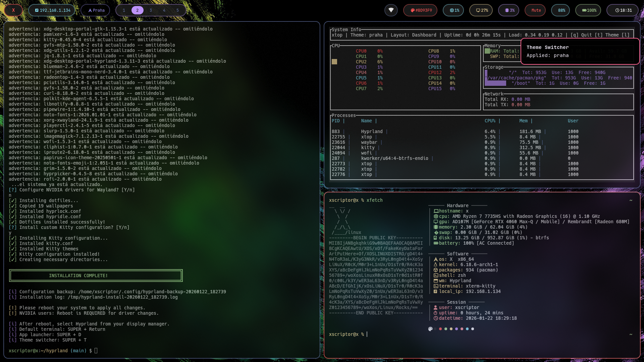Screen dimensions: 644x362
Task: Switch to workspace 3
Action: click(x=151, y=10)
